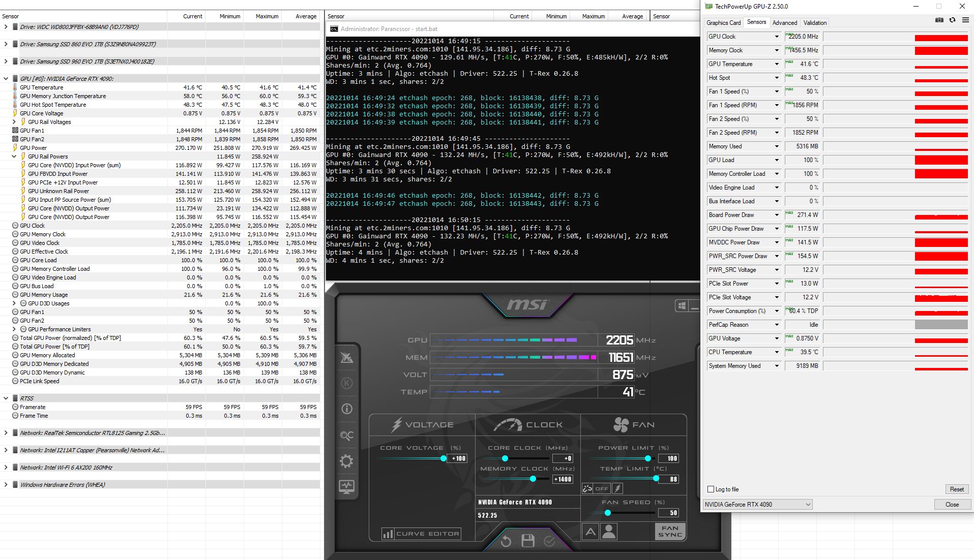Open the GPU Clock sensor dropdown
The height and width of the screenshot is (560, 974).
click(x=776, y=37)
